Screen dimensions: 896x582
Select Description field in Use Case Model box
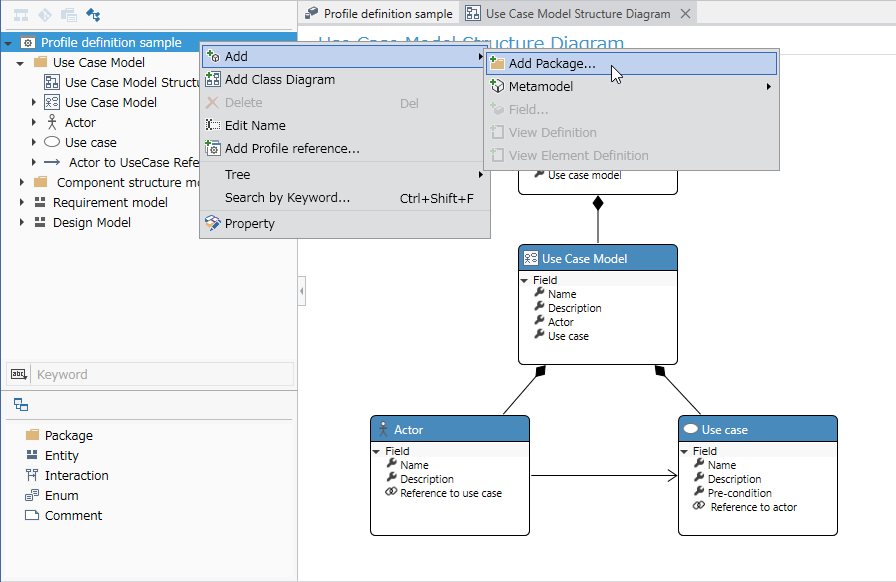coord(574,308)
